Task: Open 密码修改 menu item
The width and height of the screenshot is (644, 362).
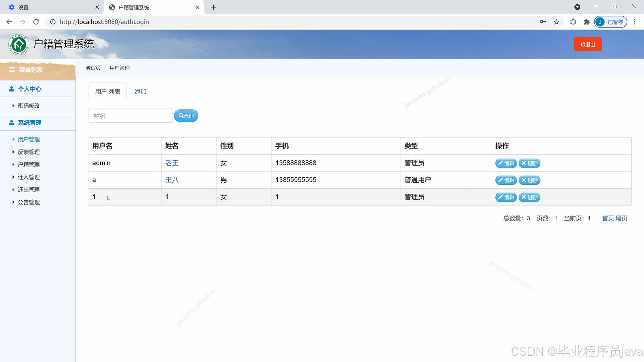Action: (x=29, y=106)
